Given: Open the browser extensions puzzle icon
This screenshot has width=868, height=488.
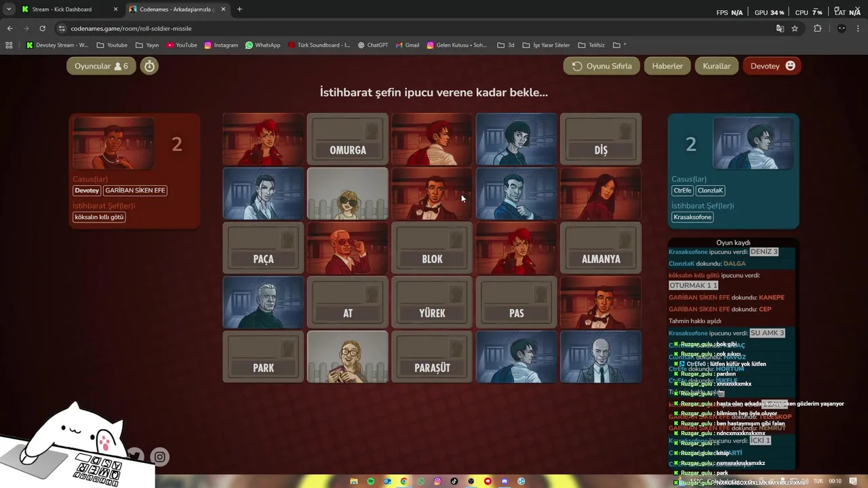Looking at the screenshot, I should coord(817,28).
